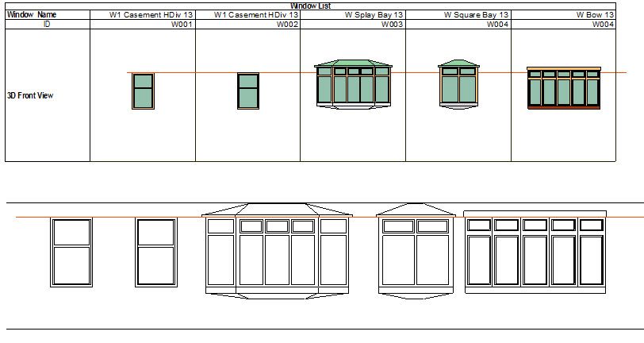Click the '3D Front View' row label
Screen dimensions: 644x343
30,95
